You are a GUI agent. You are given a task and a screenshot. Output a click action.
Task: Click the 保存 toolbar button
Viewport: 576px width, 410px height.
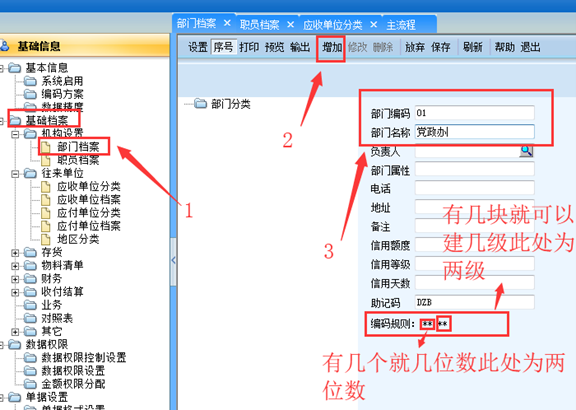click(440, 47)
